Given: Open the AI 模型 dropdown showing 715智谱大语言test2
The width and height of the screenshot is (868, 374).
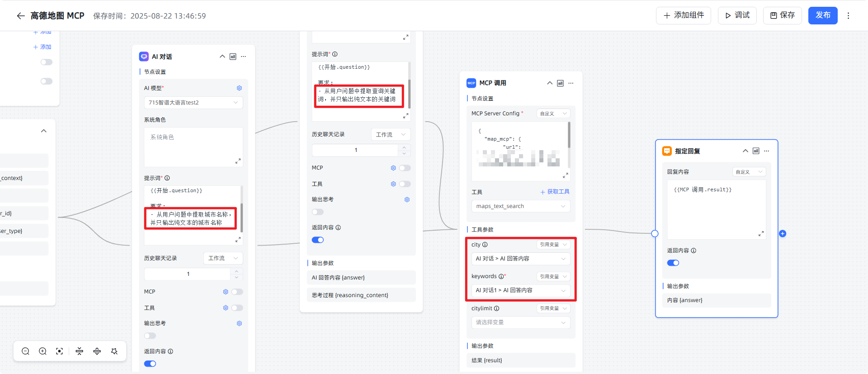Looking at the screenshot, I should 193,103.
